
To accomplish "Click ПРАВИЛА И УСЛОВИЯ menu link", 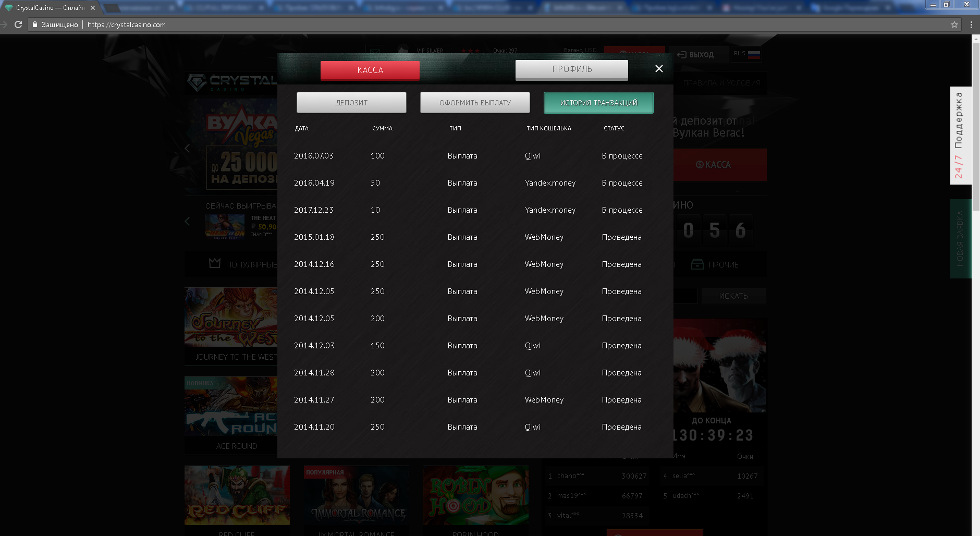I will tap(721, 83).
